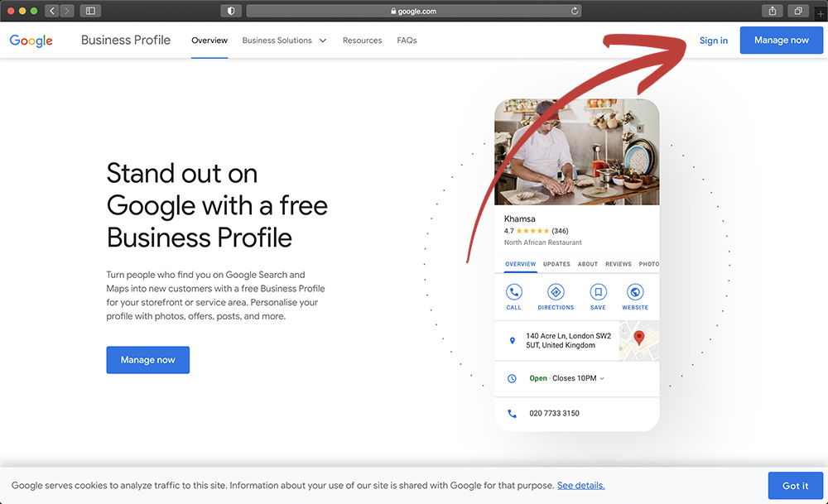Screen dimensions: 828x504
Task: Tap the Save bookmark icon in profile card
Action: (x=598, y=292)
